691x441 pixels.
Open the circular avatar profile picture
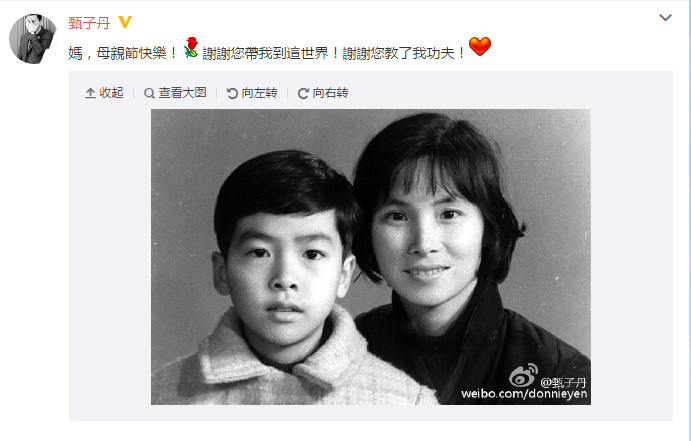point(33,39)
